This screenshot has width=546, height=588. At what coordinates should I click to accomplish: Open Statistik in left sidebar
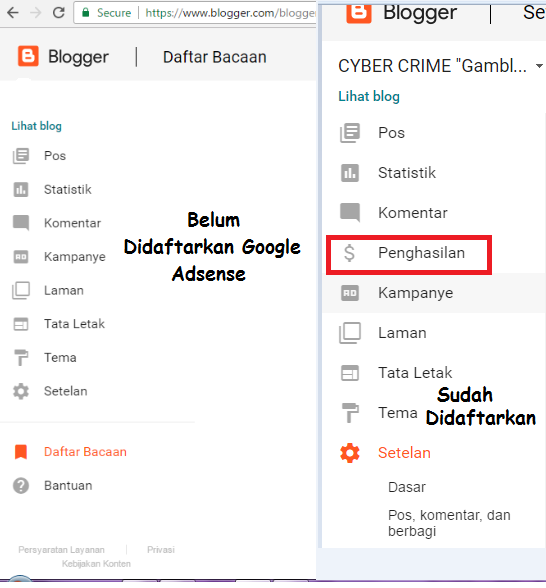coord(68,189)
